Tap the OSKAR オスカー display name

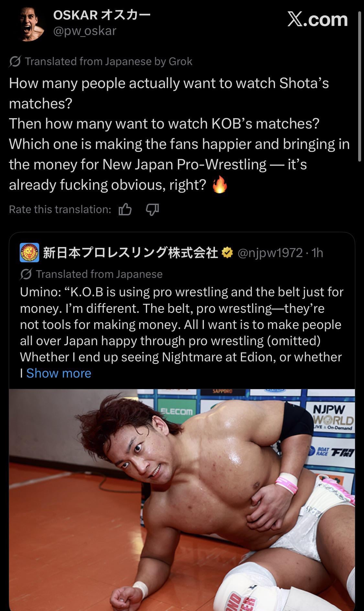click(102, 15)
